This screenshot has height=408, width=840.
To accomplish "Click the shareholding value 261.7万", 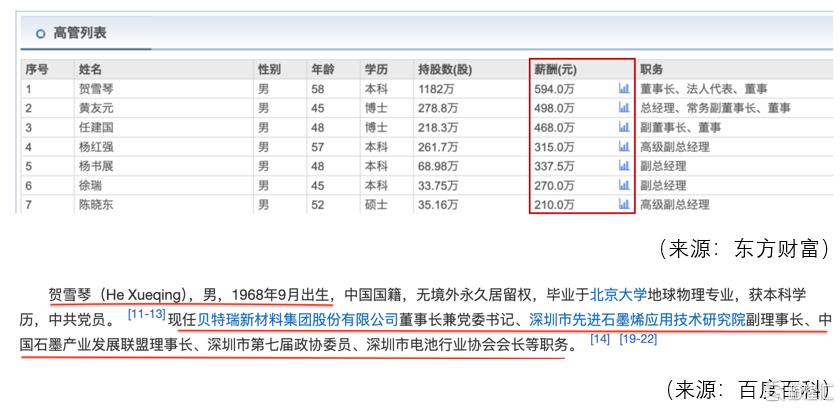I will pos(438,147).
